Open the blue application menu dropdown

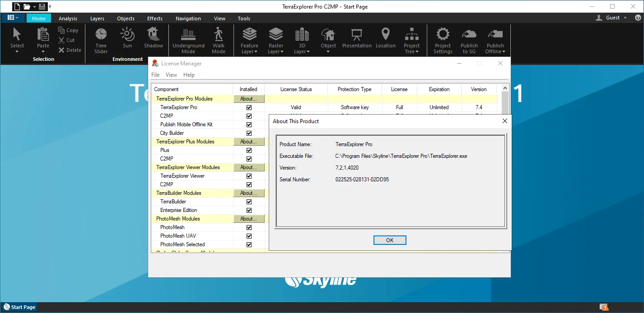point(13,18)
